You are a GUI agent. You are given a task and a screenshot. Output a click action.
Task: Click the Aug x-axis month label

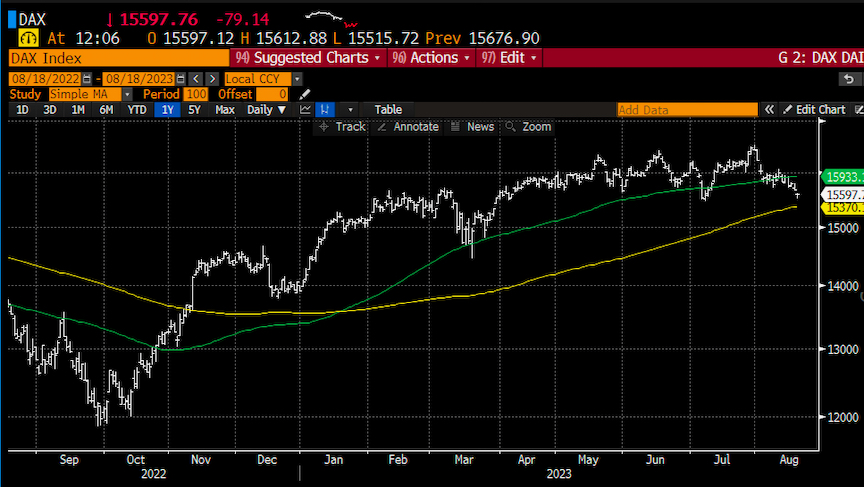(x=789, y=459)
